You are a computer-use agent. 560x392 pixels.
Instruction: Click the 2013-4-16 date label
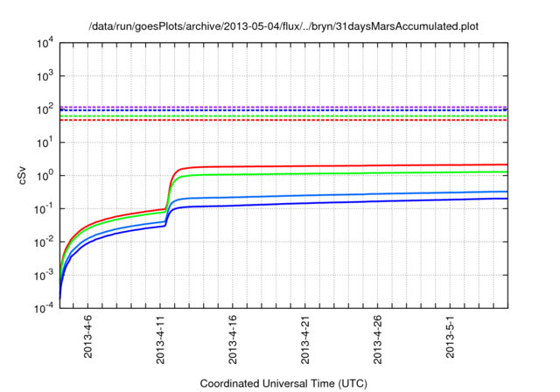233,339
